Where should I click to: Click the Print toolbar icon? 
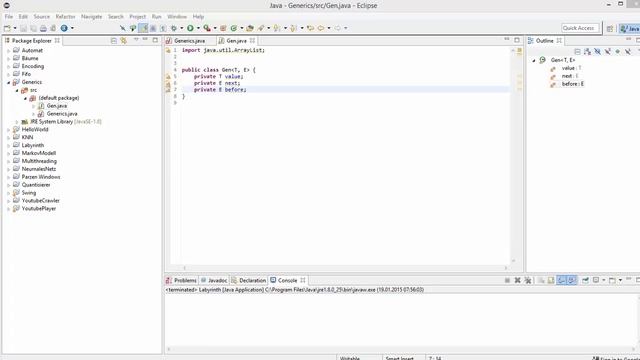43,28
